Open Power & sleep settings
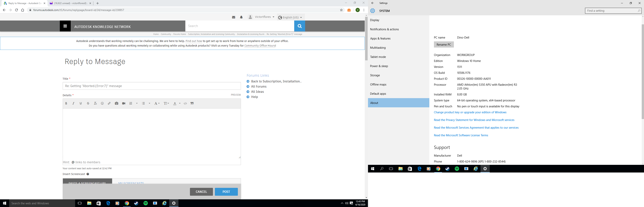 pos(398,66)
